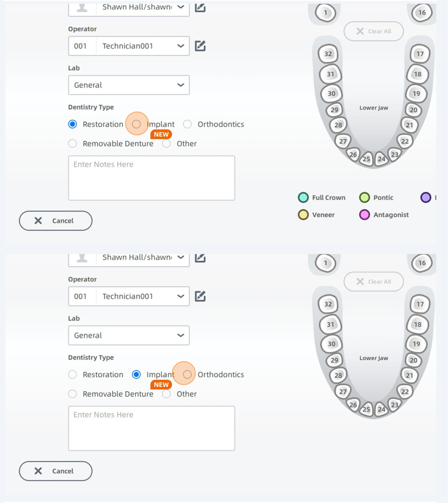Choose the Orthodontics dentistry type
The width and height of the screenshot is (448, 503).
(x=187, y=124)
